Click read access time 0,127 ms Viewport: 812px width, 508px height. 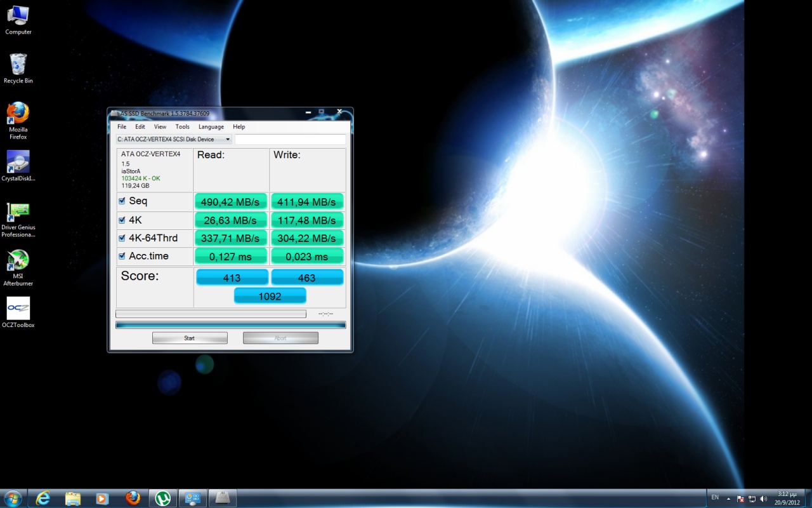coord(230,257)
